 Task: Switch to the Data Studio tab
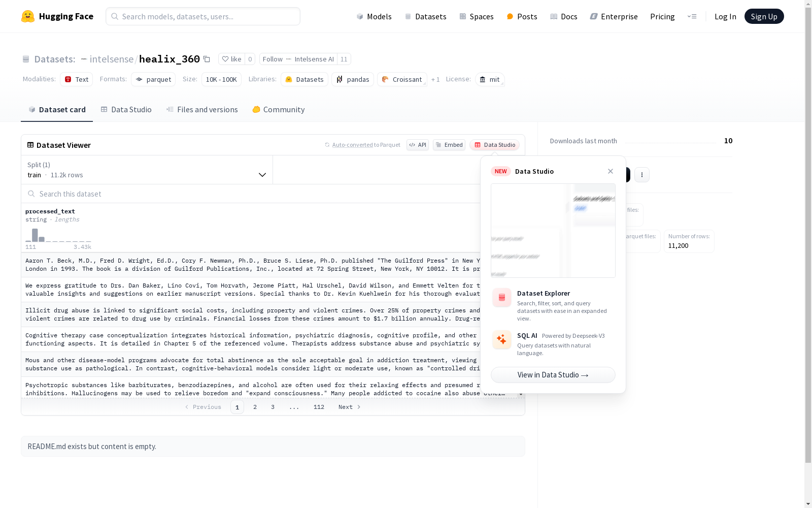[126, 109]
